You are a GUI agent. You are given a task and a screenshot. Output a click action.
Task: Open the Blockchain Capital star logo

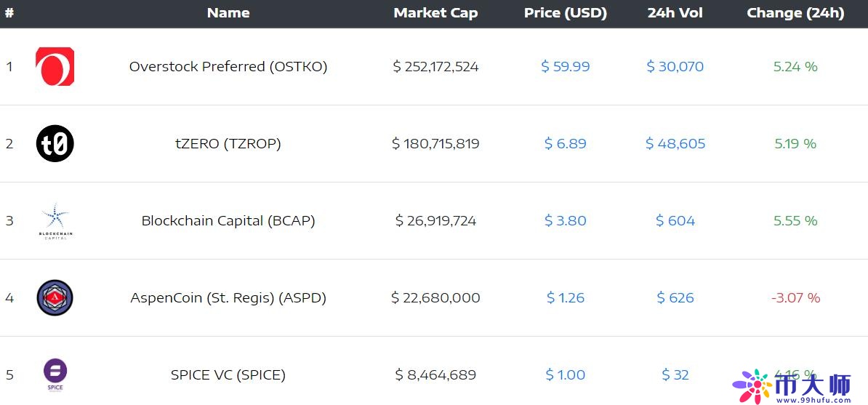point(55,221)
